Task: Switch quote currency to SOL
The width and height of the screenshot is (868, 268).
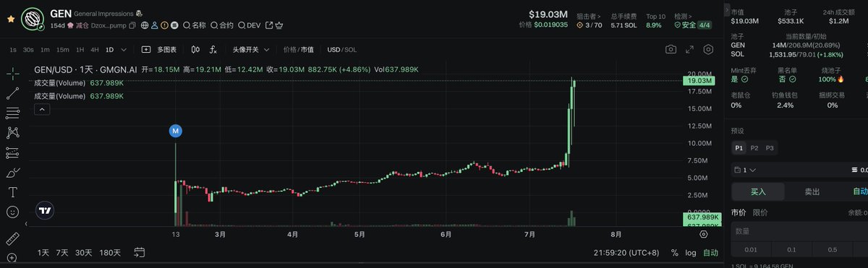Action: tap(350, 50)
